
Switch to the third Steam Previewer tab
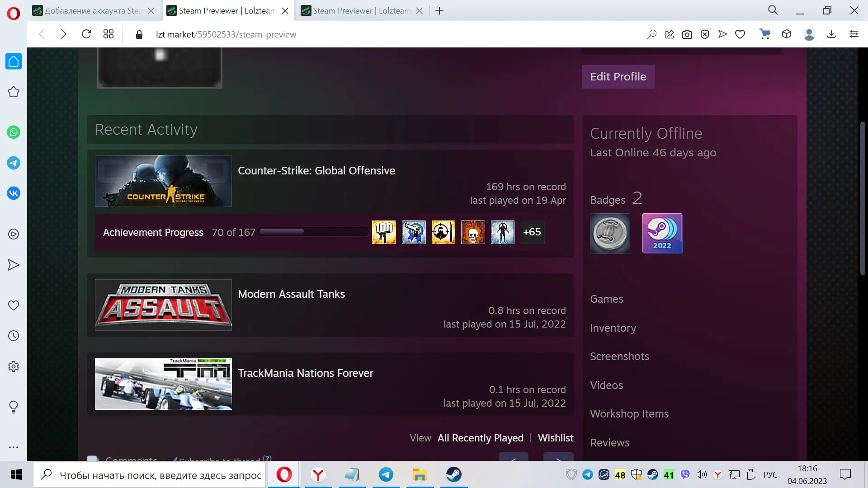coord(362,11)
